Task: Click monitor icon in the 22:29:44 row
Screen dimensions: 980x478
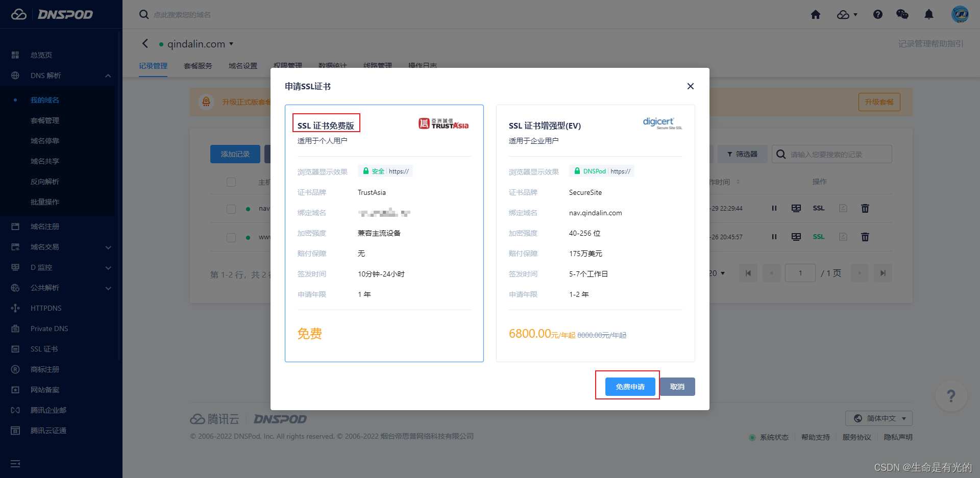Action: point(796,208)
